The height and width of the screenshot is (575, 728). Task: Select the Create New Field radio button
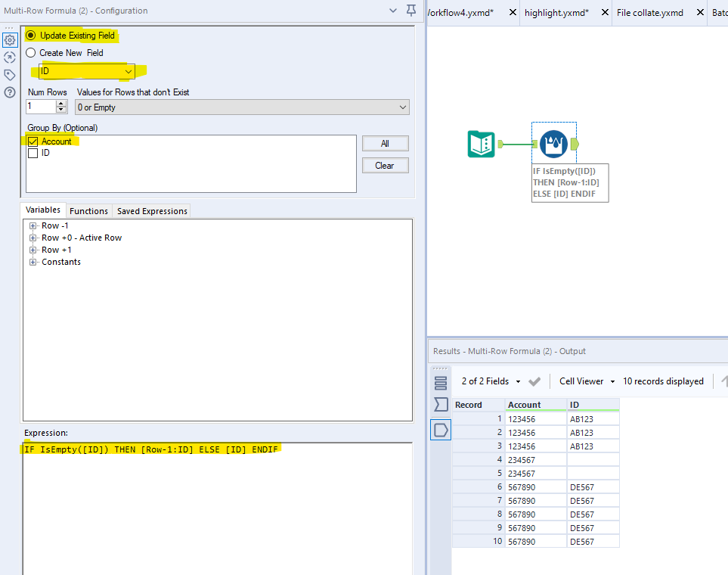point(30,52)
